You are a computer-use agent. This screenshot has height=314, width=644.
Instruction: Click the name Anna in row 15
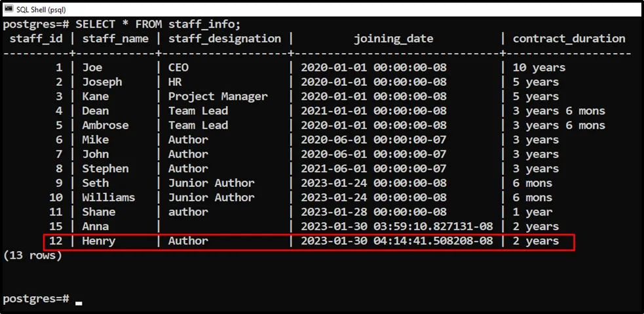96,227
